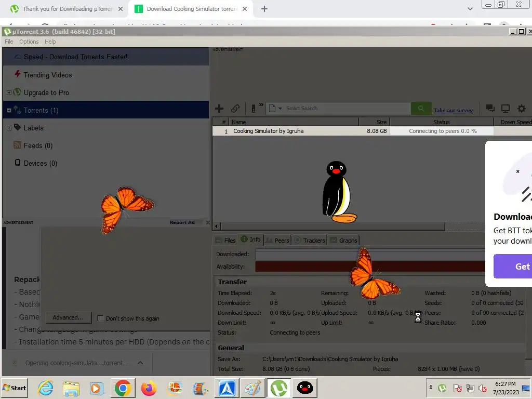
Task: Open the Take our survey link
Action: pyautogui.click(x=453, y=110)
